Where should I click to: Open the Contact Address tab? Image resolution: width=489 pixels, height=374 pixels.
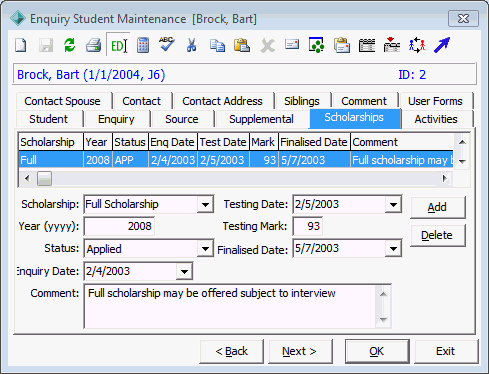pyautogui.click(x=222, y=101)
